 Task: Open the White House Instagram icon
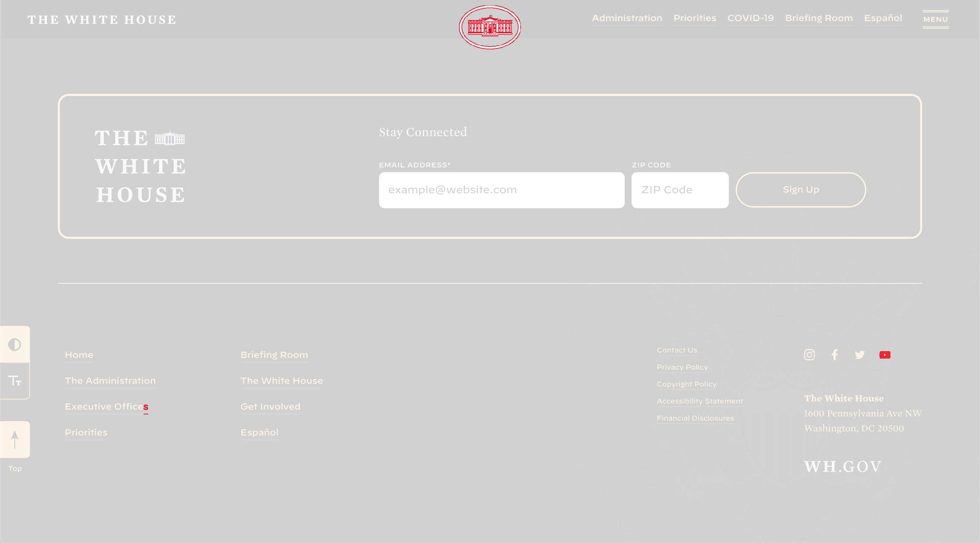tap(809, 355)
